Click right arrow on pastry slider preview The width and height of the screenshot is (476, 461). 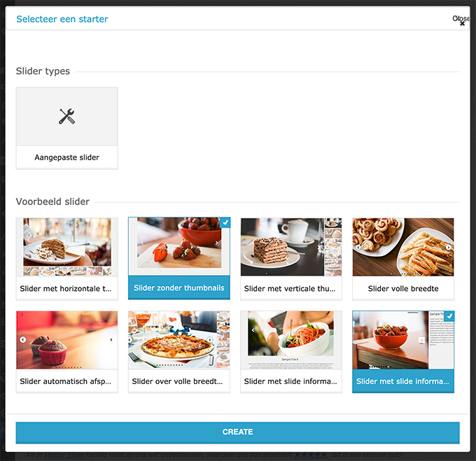click(x=448, y=247)
